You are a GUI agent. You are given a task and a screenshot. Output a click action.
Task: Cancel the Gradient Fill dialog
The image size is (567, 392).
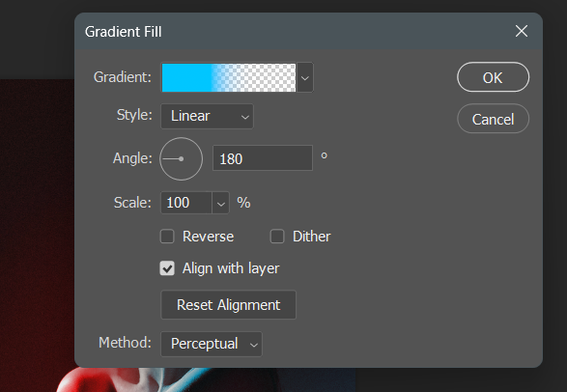[494, 119]
